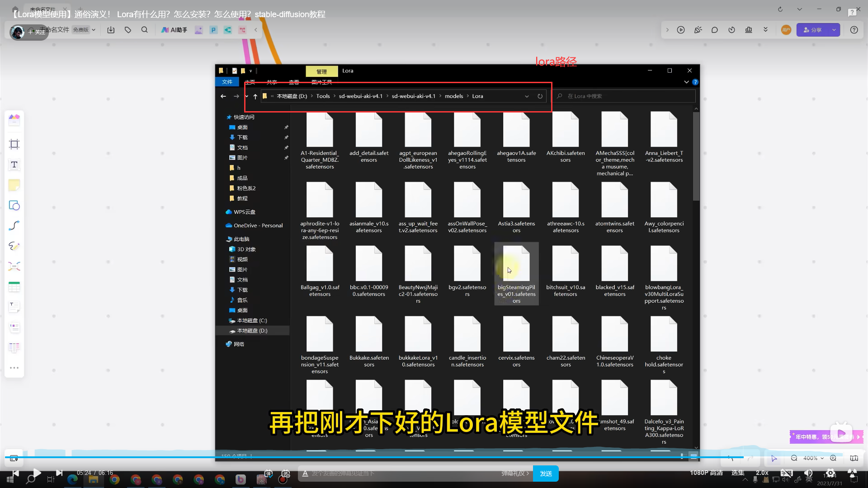
Task: Click the 发送 send button
Action: [x=546, y=473]
